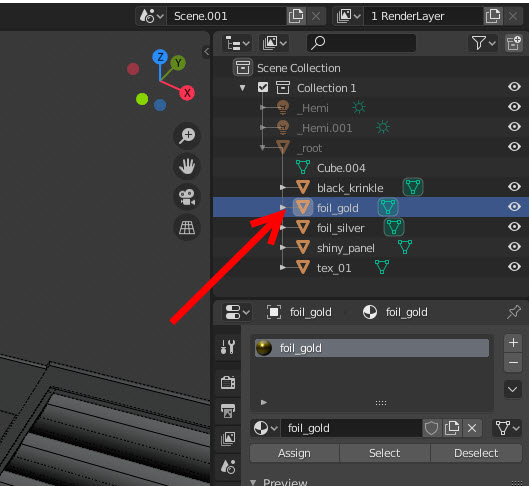
Task: Open the Output properties tab
Action: [x=228, y=411]
